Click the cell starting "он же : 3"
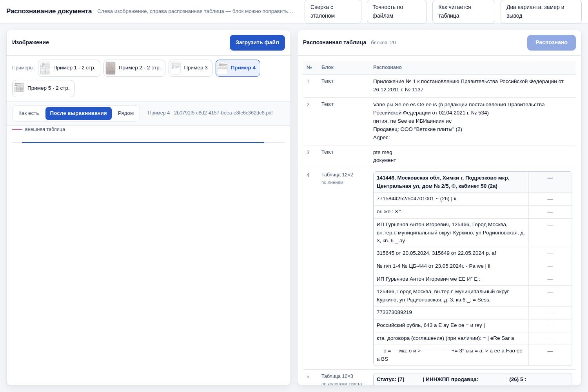This screenshot has height=392, width=588. coord(451,212)
